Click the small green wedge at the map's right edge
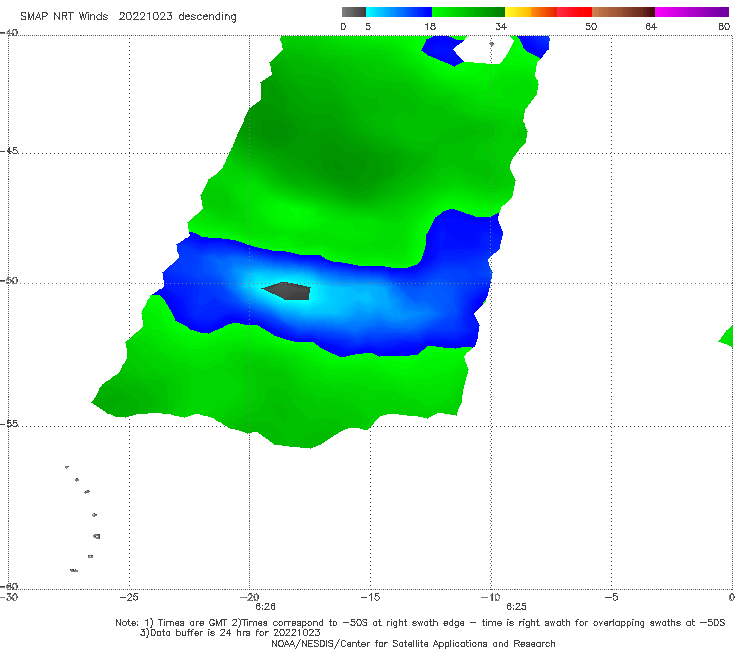The width and height of the screenshot is (740, 650). point(726,337)
